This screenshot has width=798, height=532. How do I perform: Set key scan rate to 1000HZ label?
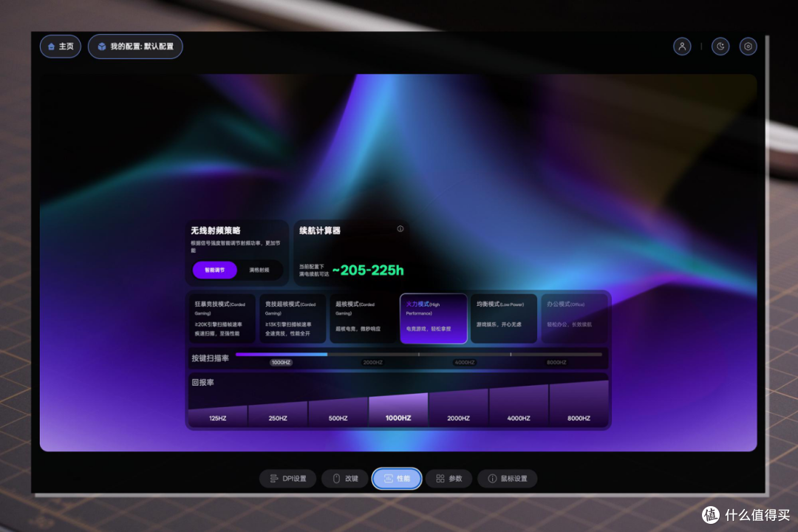(281, 363)
